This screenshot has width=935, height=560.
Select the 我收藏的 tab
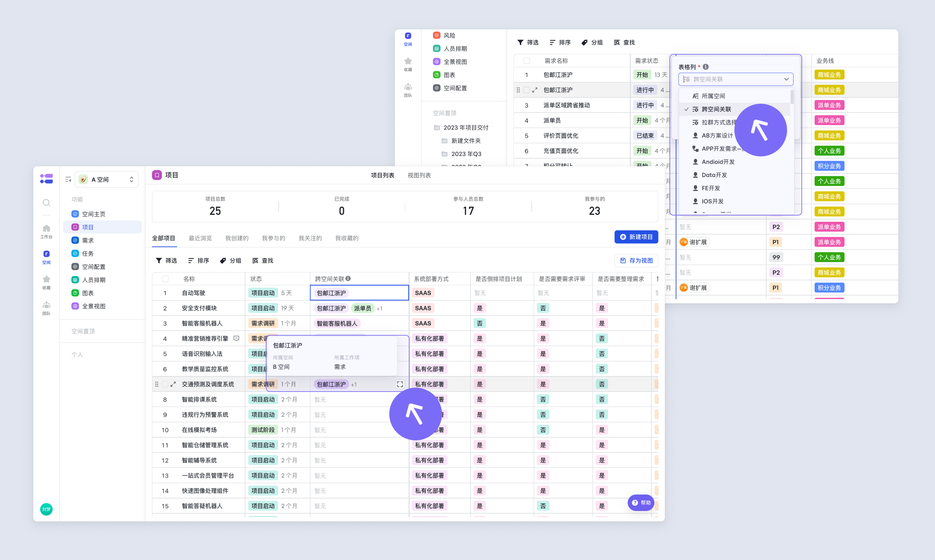(347, 238)
